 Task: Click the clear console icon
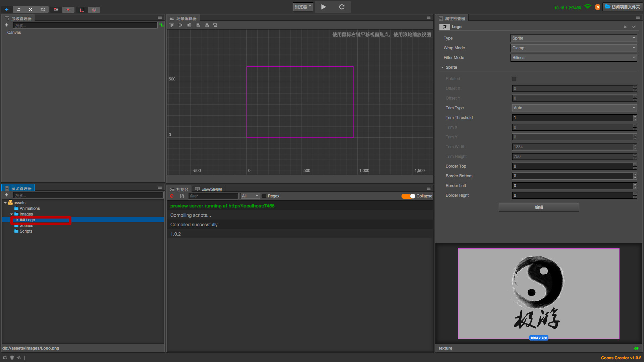[172, 196]
